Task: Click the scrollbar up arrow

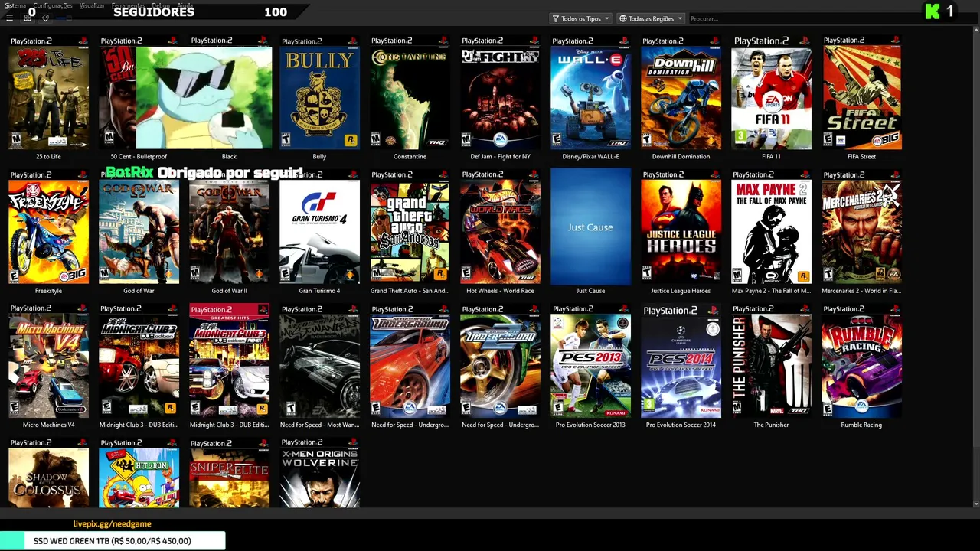Action: coord(975,31)
